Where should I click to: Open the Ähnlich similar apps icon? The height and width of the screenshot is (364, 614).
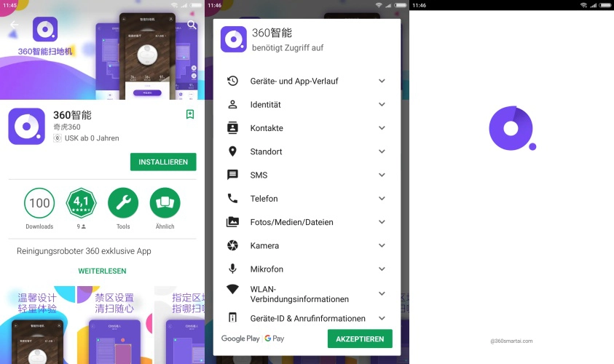click(x=165, y=202)
